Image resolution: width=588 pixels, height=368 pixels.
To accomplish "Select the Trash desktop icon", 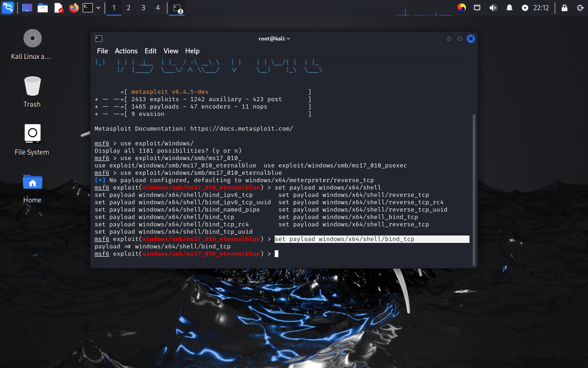I will 32,92.
